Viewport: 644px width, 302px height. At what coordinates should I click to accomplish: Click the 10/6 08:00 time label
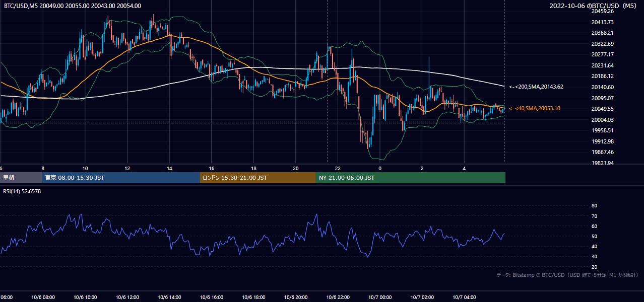[43, 297]
